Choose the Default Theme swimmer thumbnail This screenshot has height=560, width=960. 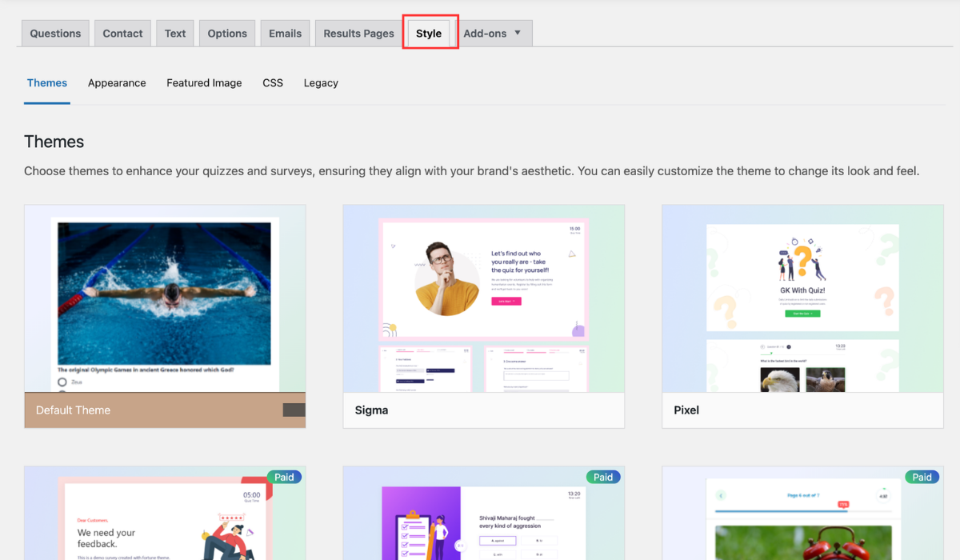coord(165,298)
